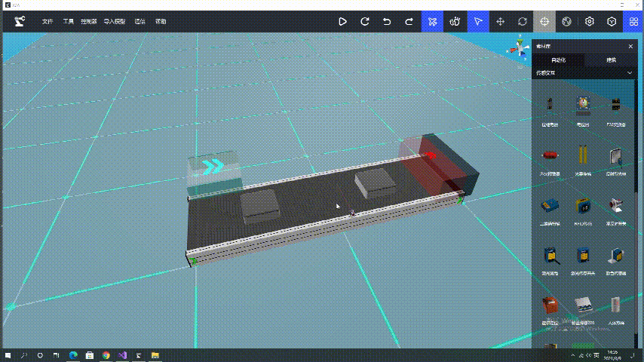Toggle the four-square library grid icon
The image size is (644, 362).
tap(633, 21)
